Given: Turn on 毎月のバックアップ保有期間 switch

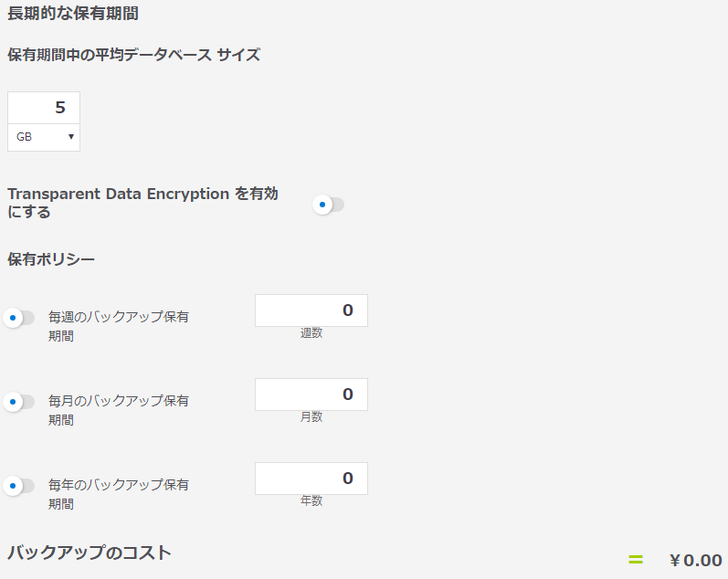Looking at the screenshot, I should (x=19, y=401).
